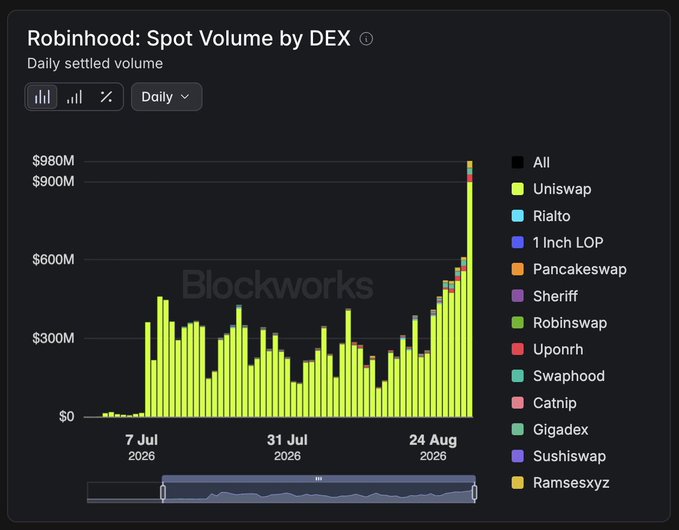This screenshot has width=679, height=530.
Task: Click the 7 Jul 2026 date label
Action: point(142,447)
